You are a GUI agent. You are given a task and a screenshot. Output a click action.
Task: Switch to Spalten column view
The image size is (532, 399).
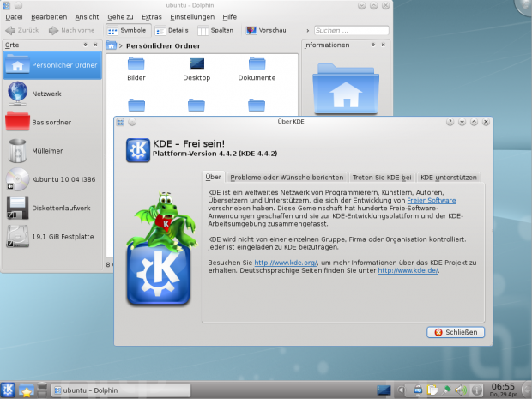click(215, 31)
